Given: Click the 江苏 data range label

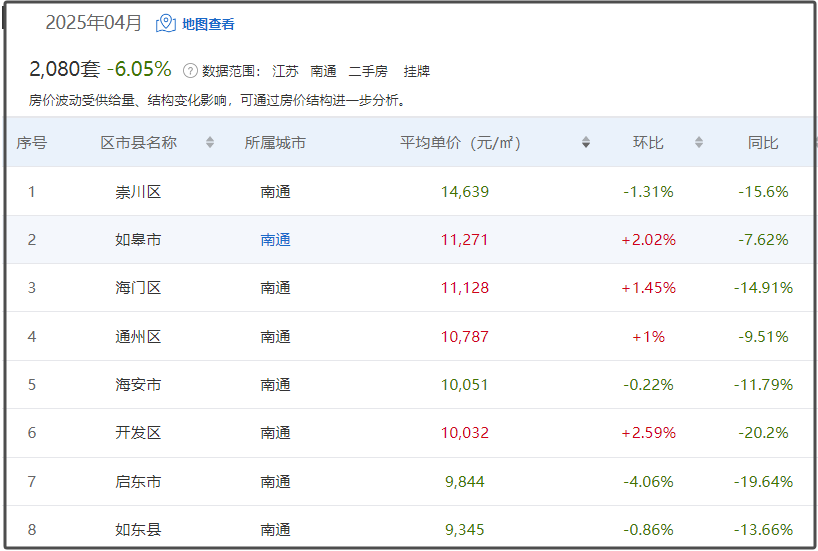Looking at the screenshot, I should pyautogui.click(x=285, y=71).
